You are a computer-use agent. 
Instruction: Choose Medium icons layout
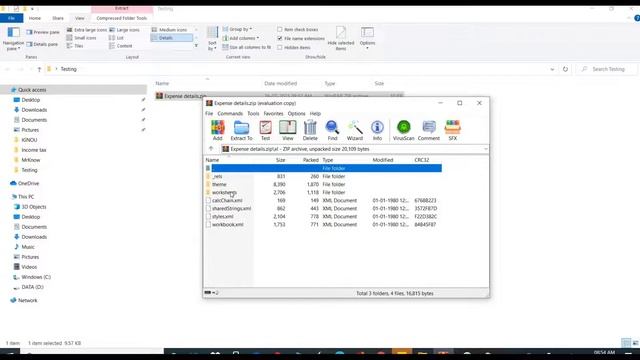click(x=169, y=30)
